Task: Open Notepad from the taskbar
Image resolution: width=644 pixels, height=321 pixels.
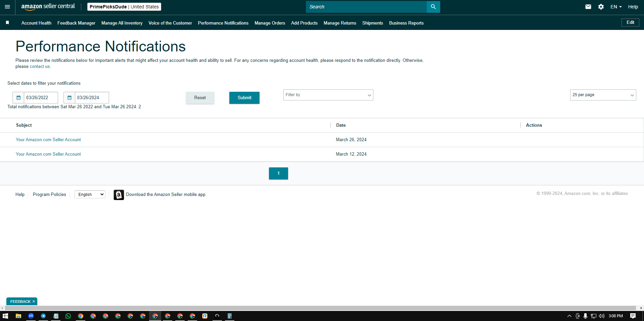Action: point(56,316)
